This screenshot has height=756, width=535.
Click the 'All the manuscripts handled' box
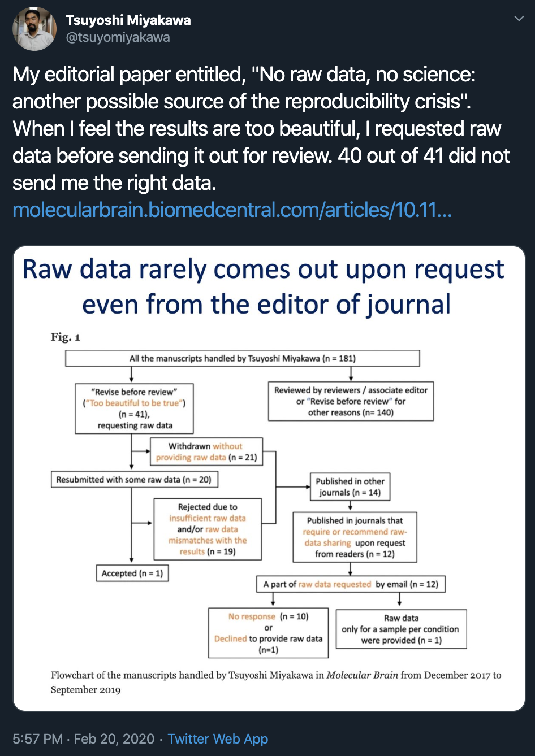click(243, 358)
